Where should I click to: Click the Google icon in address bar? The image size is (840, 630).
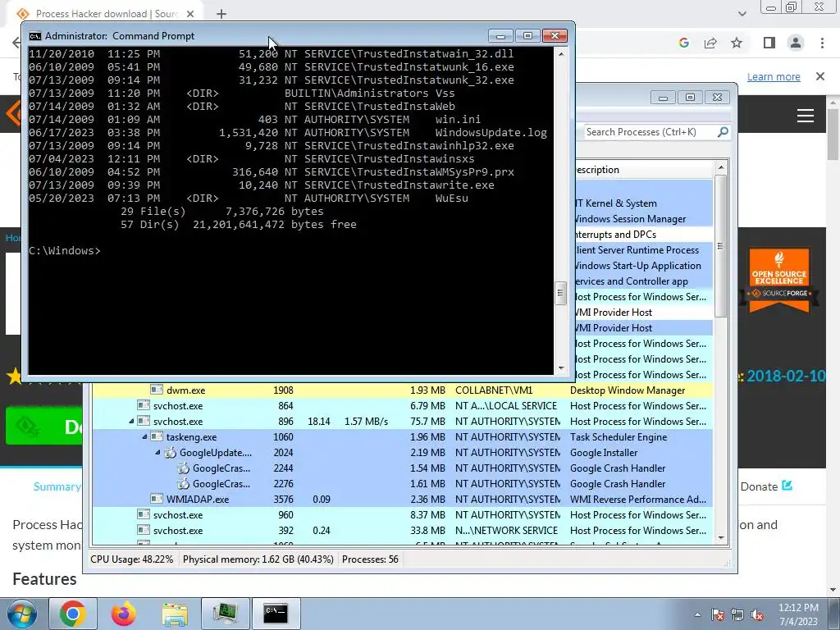coord(683,43)
